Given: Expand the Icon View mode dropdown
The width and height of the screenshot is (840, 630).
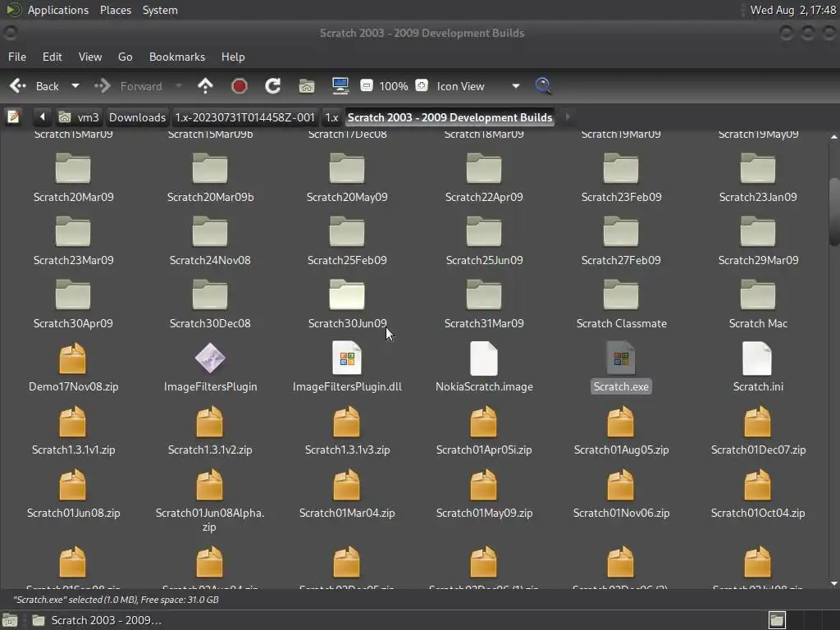Looking at the screenshot, I should click(x=515, y=85).
